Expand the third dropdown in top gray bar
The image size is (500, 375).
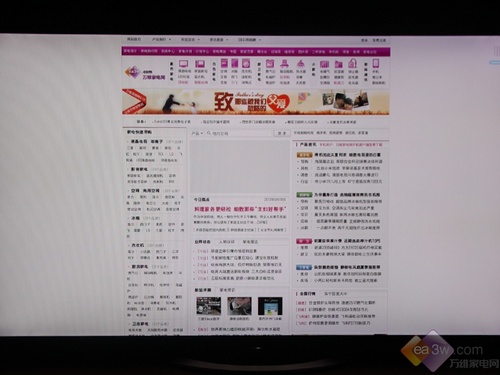pos(219,40)
